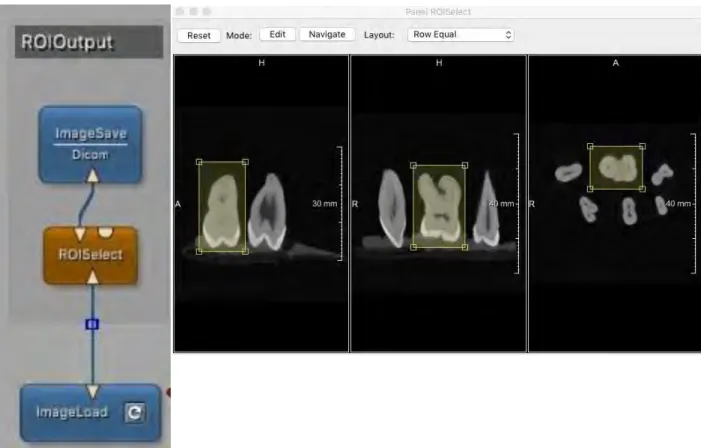701x448 pixels.
Task: Click top-left ROI handle in axial view
Action: pos(590,146)
